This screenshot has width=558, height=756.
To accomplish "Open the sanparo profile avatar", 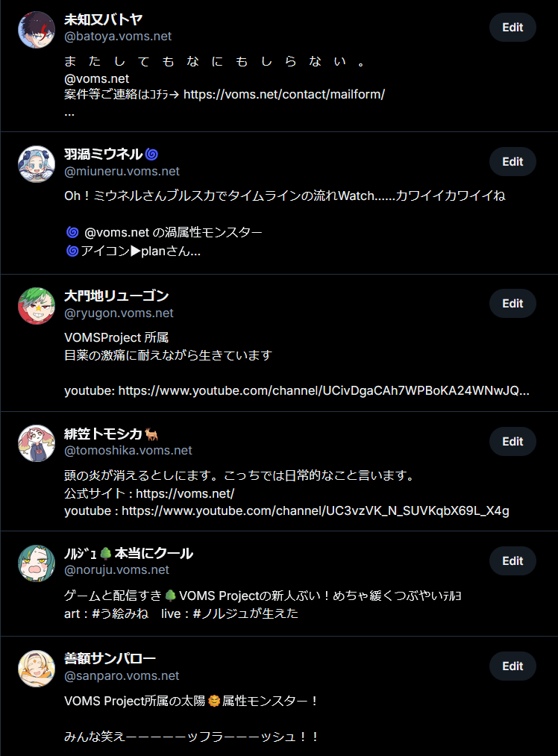I will (x=37, y=669).
